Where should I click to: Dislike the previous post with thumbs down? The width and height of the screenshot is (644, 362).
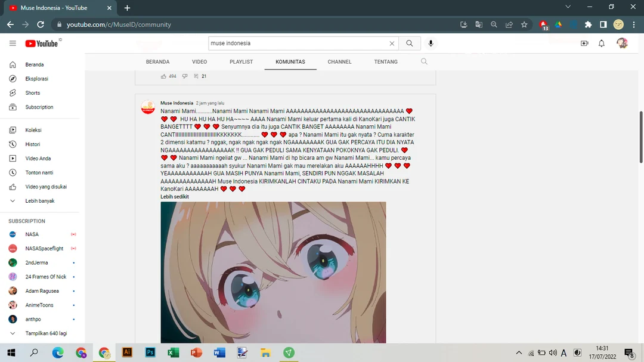coord(185,76)
